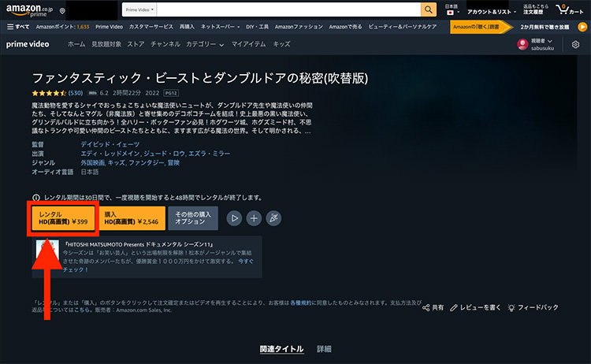Open actor エズラ・ミラー link
This screenshot has width=591, height=364.
[x=209, y=154]
